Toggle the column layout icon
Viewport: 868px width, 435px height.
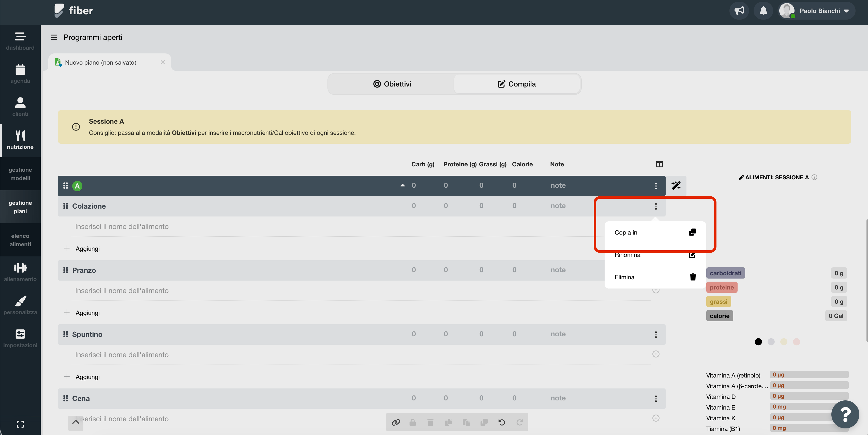[x=660, y=164]
